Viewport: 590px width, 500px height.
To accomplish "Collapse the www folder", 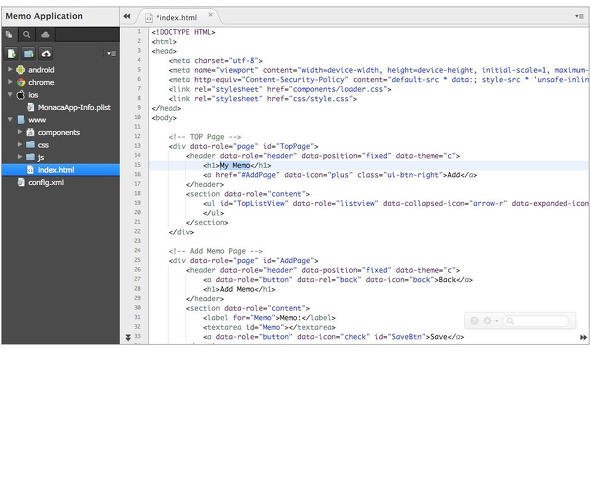I will click(10, 120).
